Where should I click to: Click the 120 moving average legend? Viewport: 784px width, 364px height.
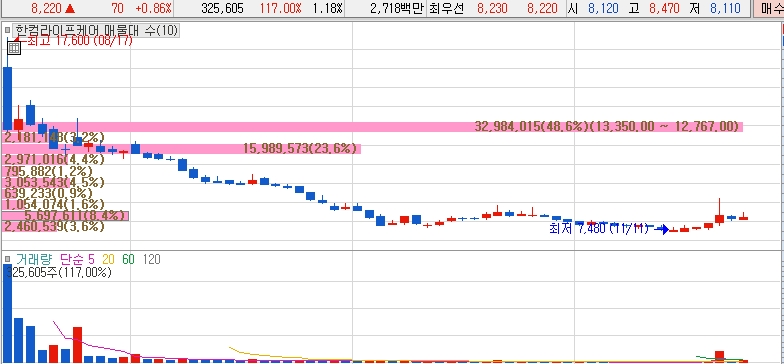pyautogui.click(x=152, y=259)
